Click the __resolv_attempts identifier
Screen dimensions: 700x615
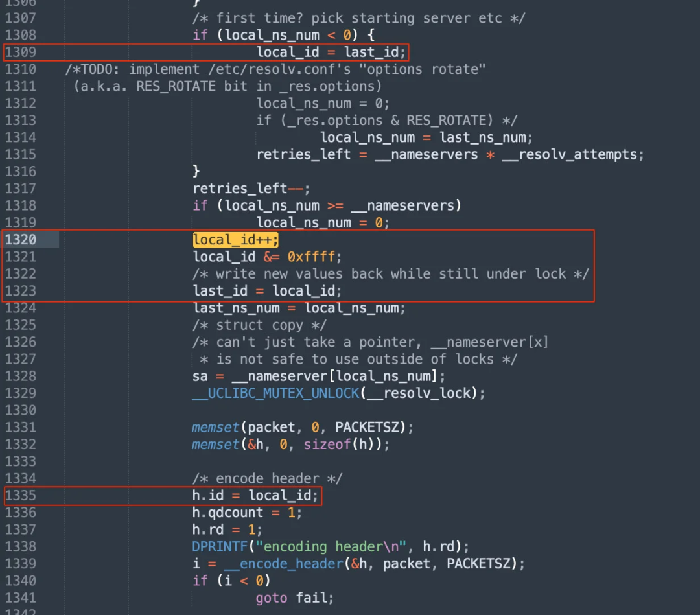point(572,155)
